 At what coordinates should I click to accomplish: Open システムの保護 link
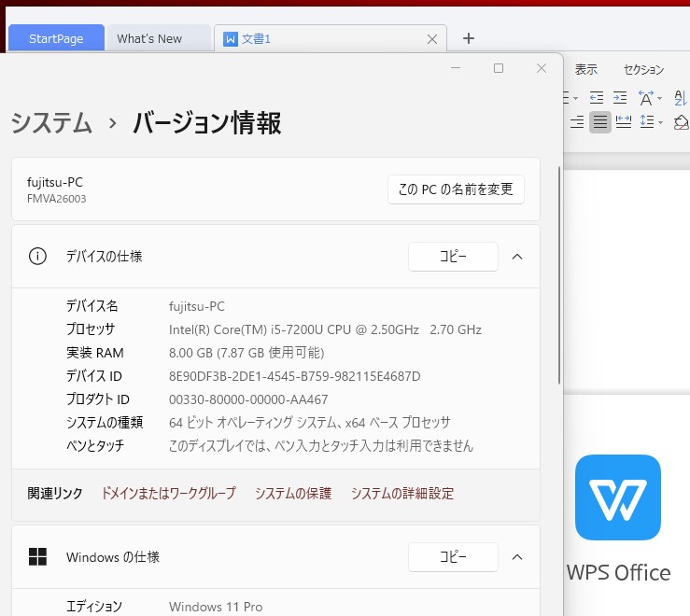coord(293,493)
